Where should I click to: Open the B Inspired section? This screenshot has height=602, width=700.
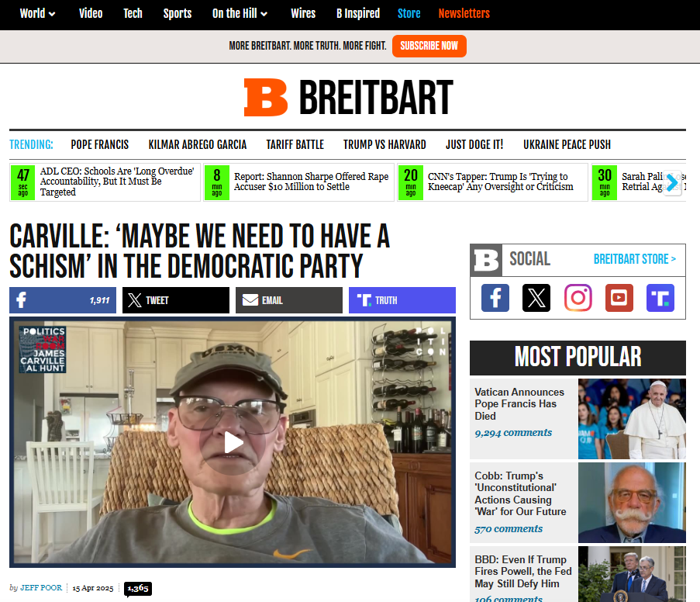click(x=358, y=13)
